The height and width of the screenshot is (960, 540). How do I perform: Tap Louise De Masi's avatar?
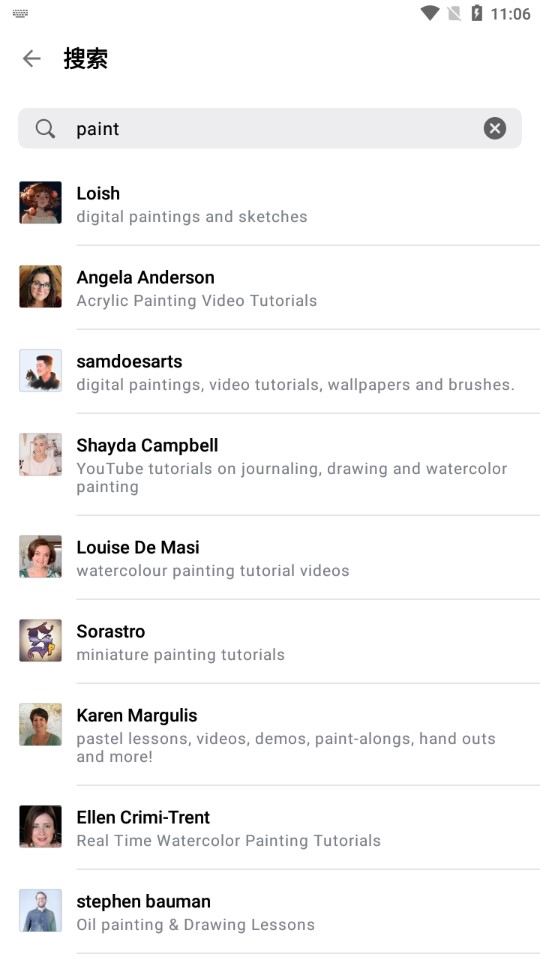pos(40,557)
